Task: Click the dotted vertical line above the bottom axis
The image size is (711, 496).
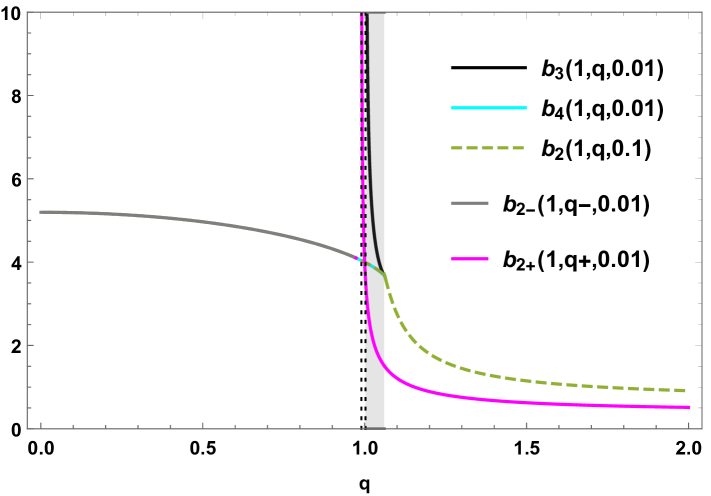Action: pyautogui.click(x=365, y=400)
